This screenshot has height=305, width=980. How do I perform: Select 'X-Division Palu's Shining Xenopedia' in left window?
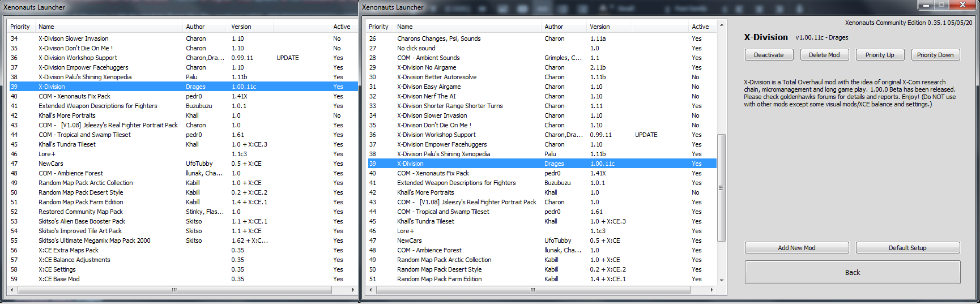[183, 77]
